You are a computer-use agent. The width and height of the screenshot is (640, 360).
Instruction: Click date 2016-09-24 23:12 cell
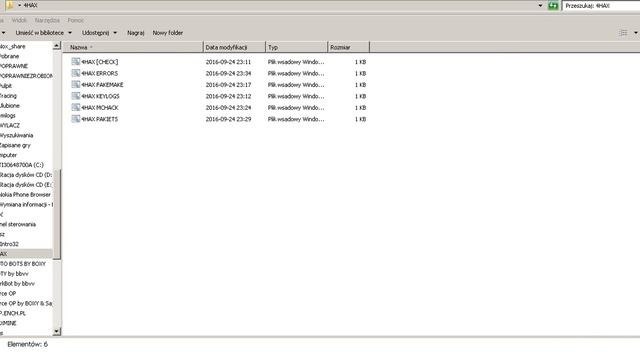click(x=228, y=96)
